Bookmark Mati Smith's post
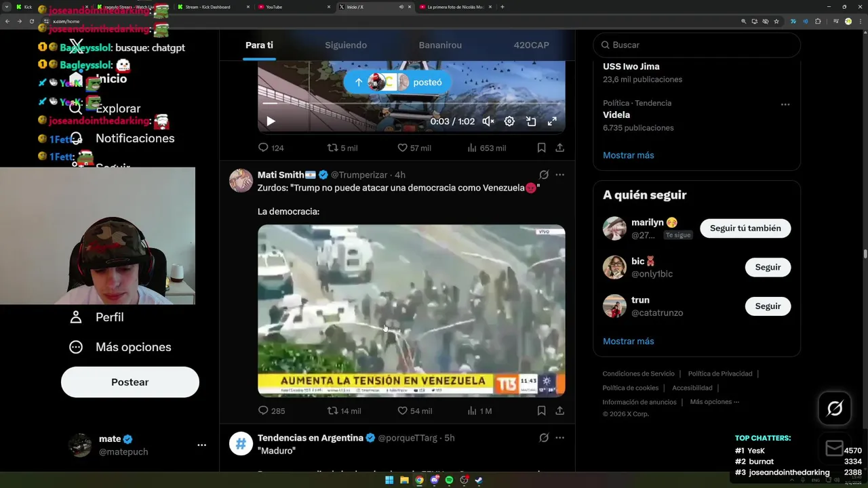The height and width of the screenshot is (488, 868). (x=541, y=411)
